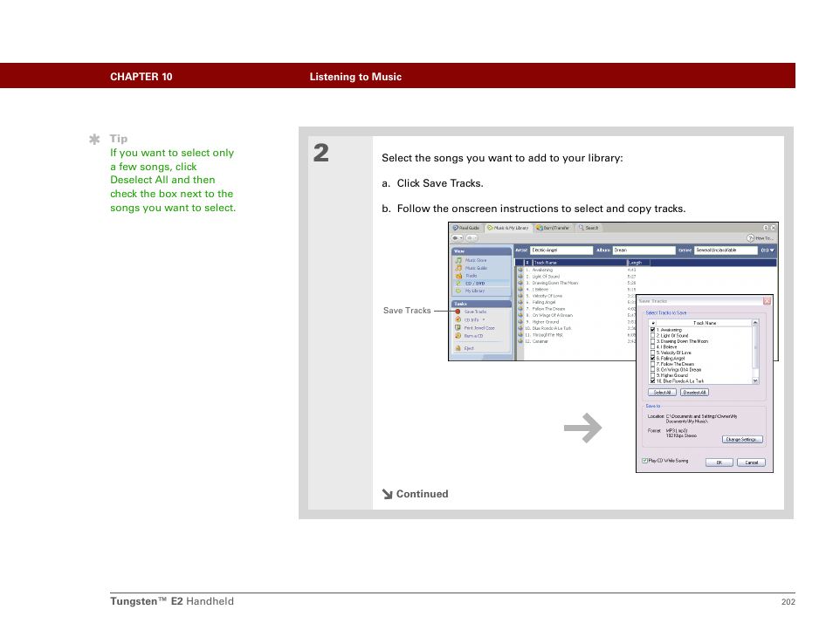This screenshot has height=644, width=833.
Task: Click the Deselect All button
Action: coord(694,393)
